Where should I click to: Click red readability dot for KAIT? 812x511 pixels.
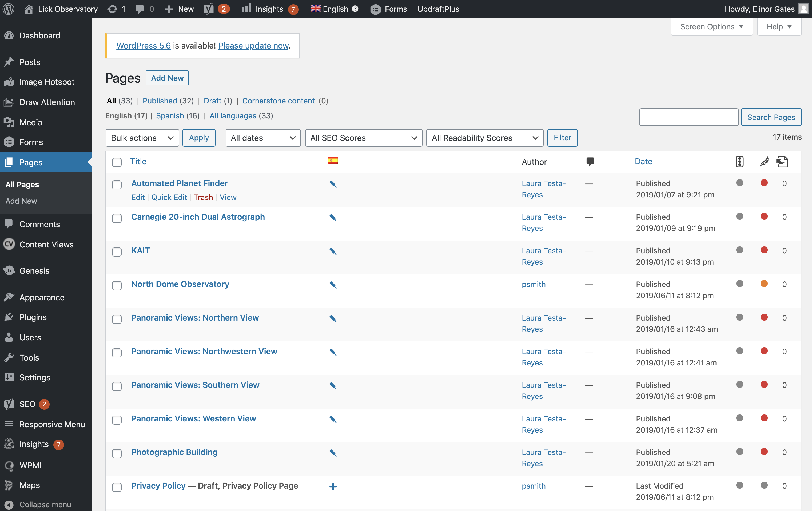764,250
